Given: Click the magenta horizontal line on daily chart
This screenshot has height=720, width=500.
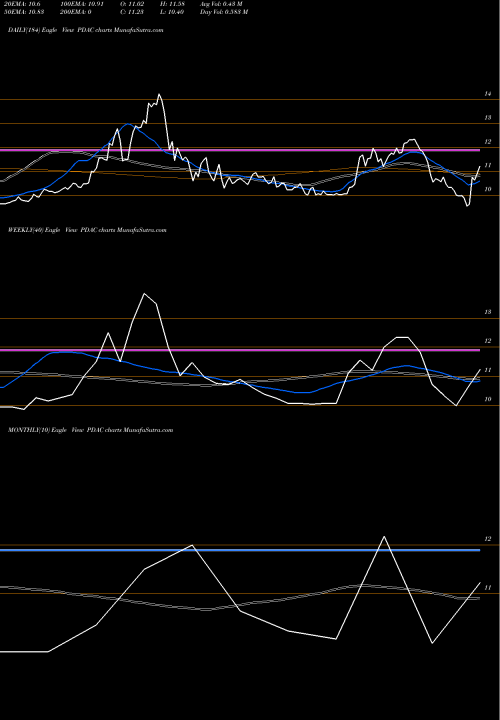Looking at the screenshot, I should click(x=240, y=150).
